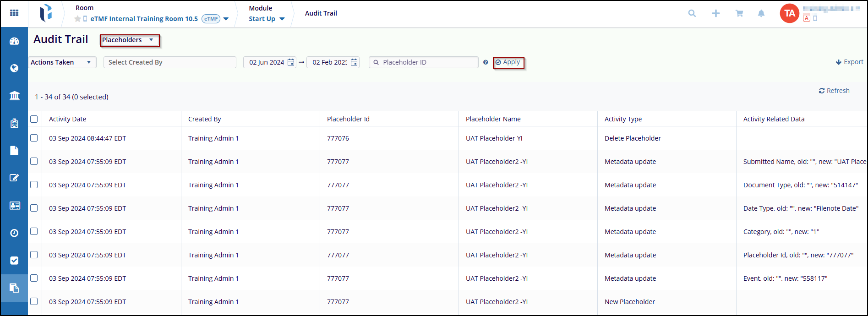
Task: Click the Audit Trail breadcrumb item
Action: point(321,13)
